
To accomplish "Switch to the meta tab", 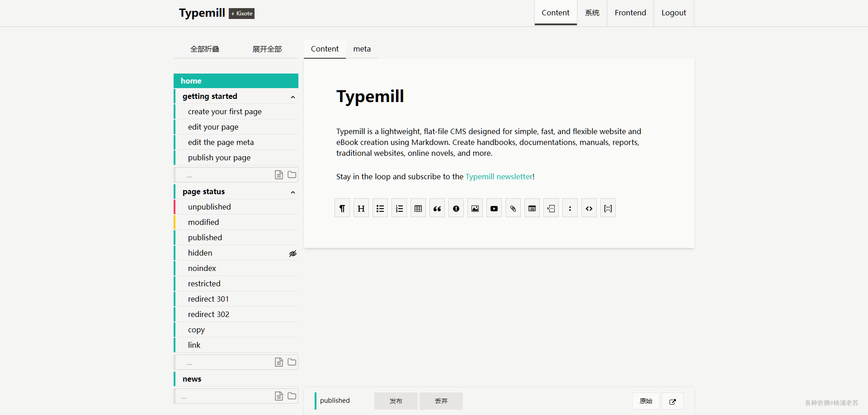I will (362, 49).
